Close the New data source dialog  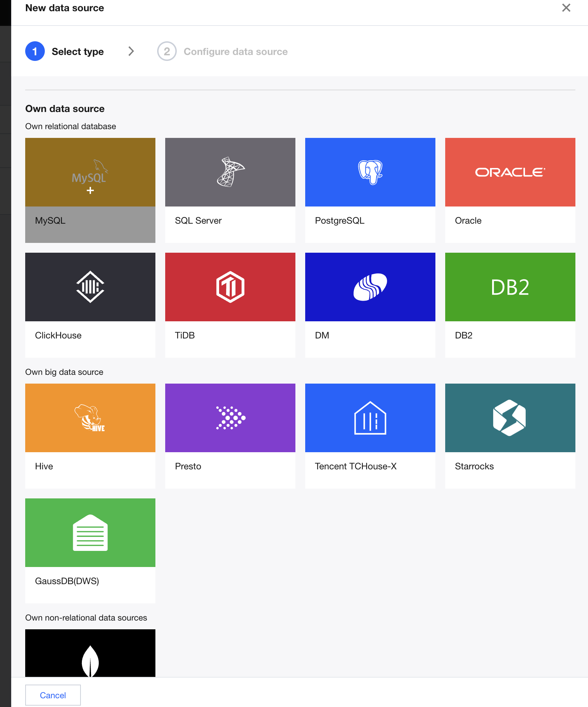pos(566,8)
